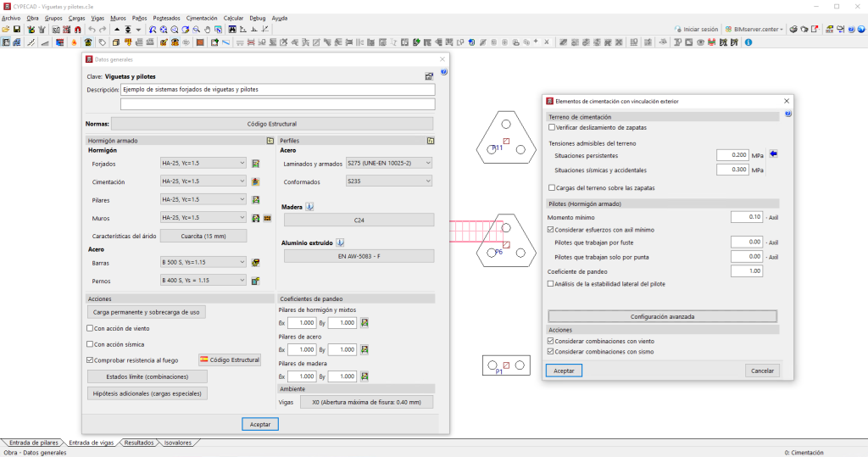Open Pernos steel dropdown
Viewport: 868px width, 457px height.
tap(203, 281)
